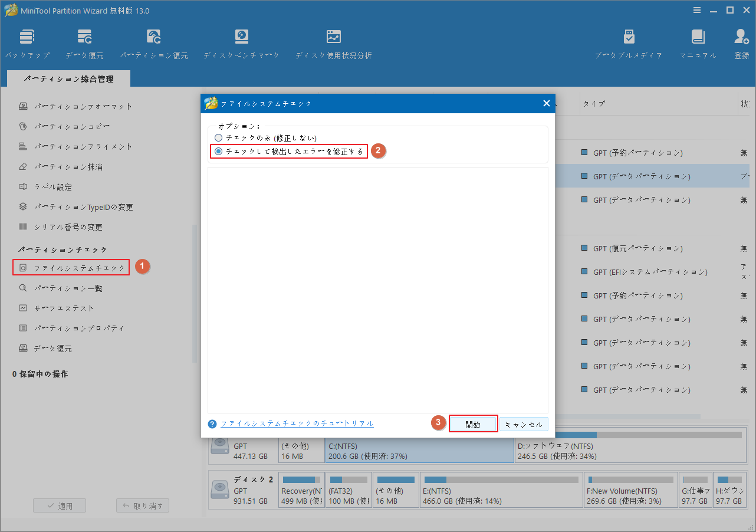Switch to the パーティション総合管理 tab
This screenshot has width=756, height=532.
pos(69,78)
